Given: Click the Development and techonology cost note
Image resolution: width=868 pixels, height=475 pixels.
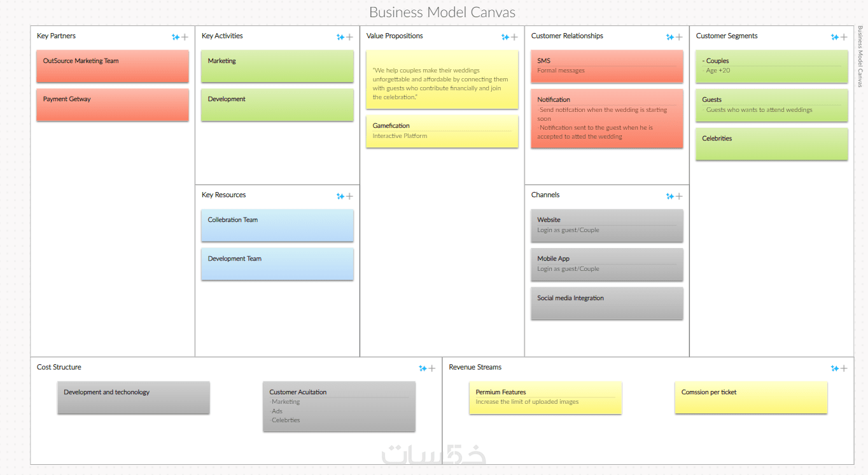Looking at the screenshot, I should pyautogui.click(x=133, y=397).
